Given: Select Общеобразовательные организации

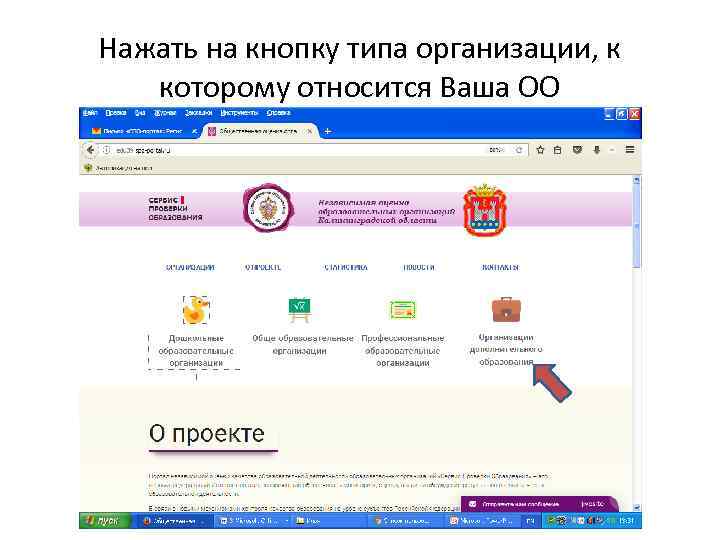Looking at the screenshot, I should pyautogui.click(x=303, y=344).
